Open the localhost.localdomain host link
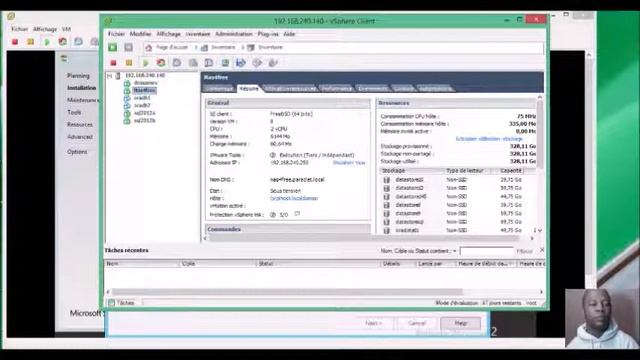The height and width of the screenshot is (360, 640). click(x=294, y=198)
